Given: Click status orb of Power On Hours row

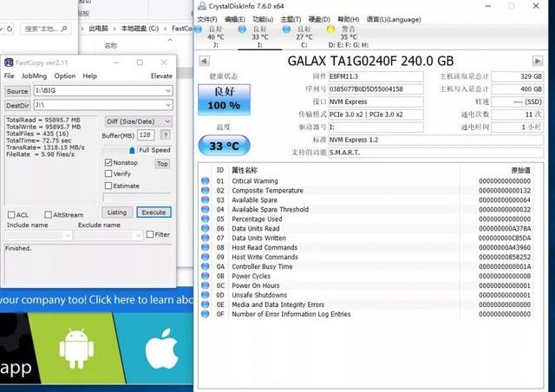Looking at the screenshot, I should point(206,285).
